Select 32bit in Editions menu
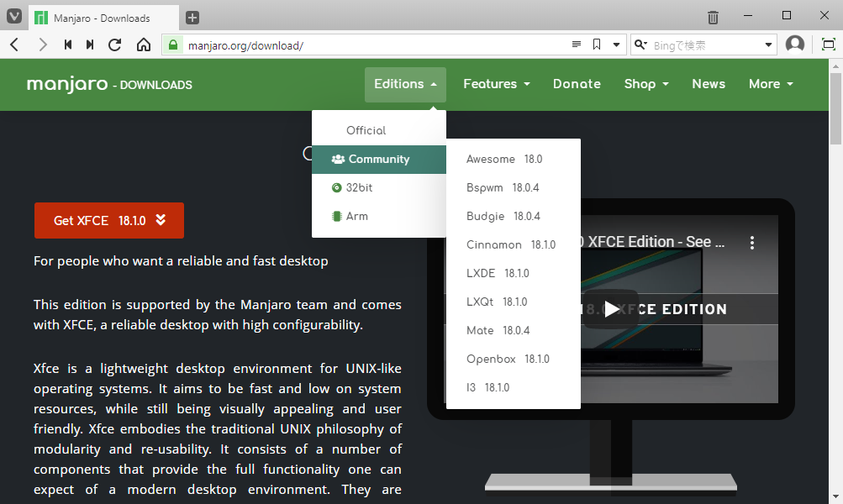The height and width of the screenshot is (504, 843). pyautogui.click(x=379, y=187)
